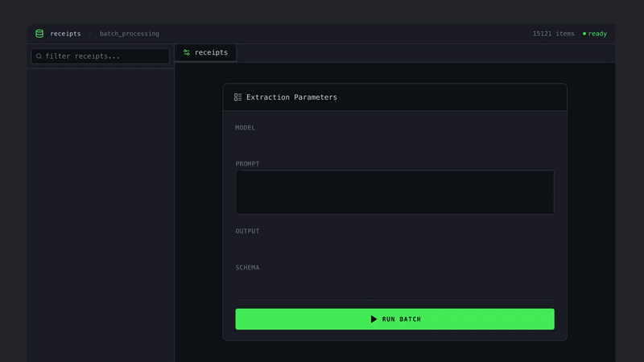Click the 15121 items count

[x=553, y=34]
